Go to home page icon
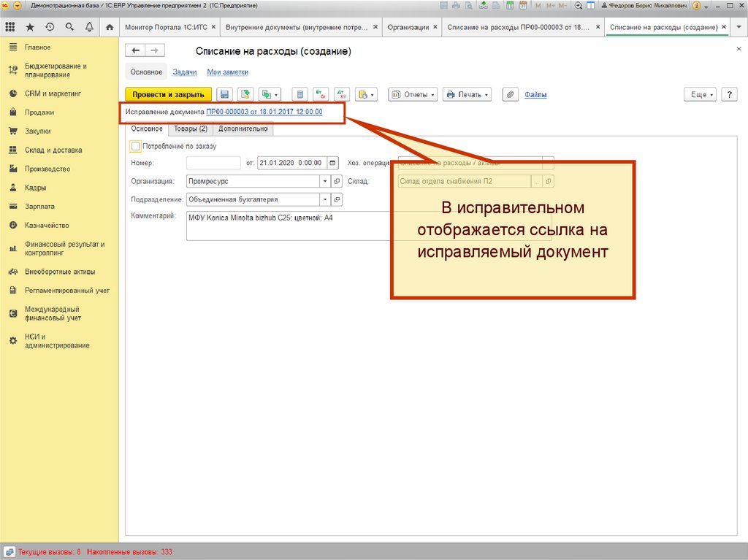The width and height of the screenshot is (748, 560). 110,27
